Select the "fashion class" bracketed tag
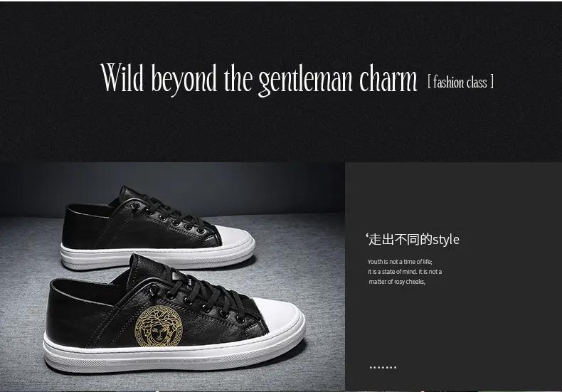562x392 pixels. coord(460,82)
